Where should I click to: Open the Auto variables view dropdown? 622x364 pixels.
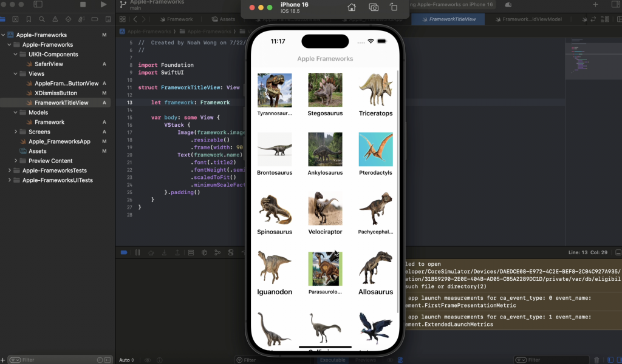click(x=127, y=360)
